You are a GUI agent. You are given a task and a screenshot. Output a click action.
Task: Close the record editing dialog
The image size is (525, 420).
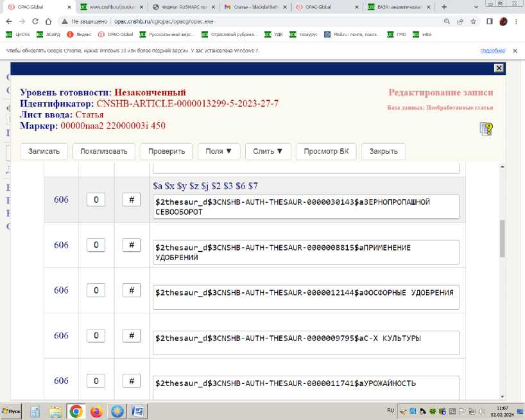click(499, 68)
